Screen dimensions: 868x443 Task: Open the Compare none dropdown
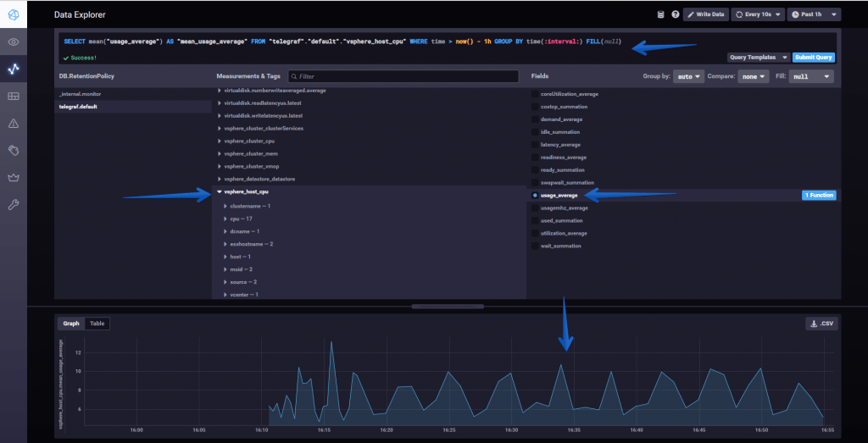(753, 77)
